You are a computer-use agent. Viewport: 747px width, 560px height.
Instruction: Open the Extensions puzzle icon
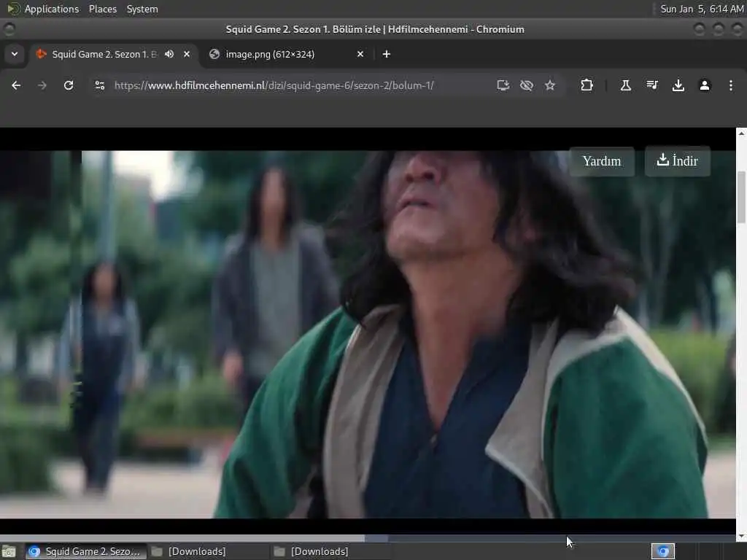(x=587, y=85)
